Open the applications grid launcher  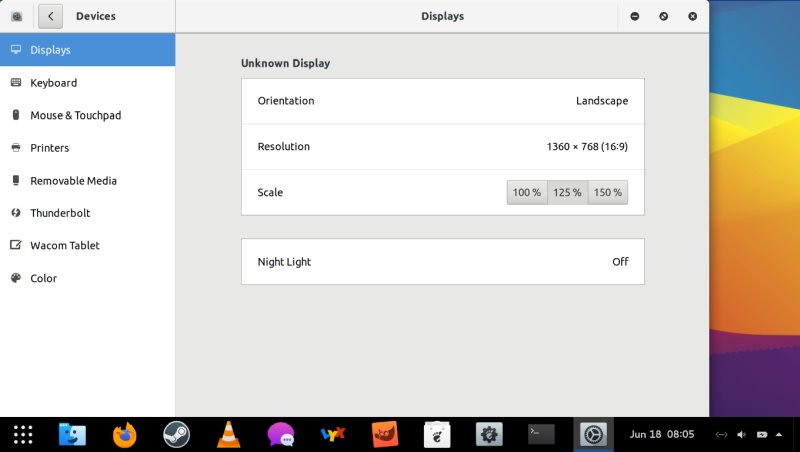pos(23,434)
